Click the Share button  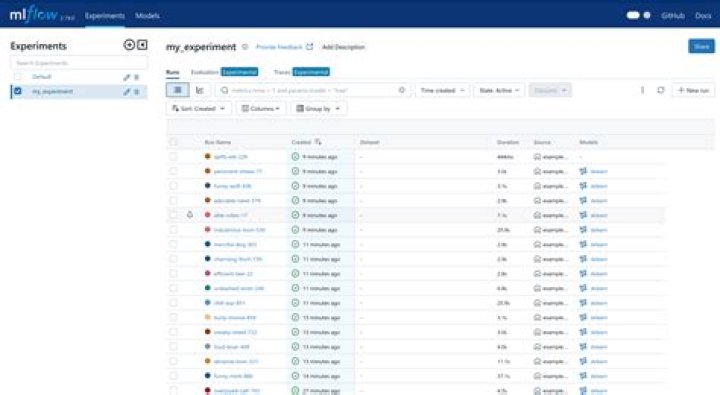coord(701,46)
